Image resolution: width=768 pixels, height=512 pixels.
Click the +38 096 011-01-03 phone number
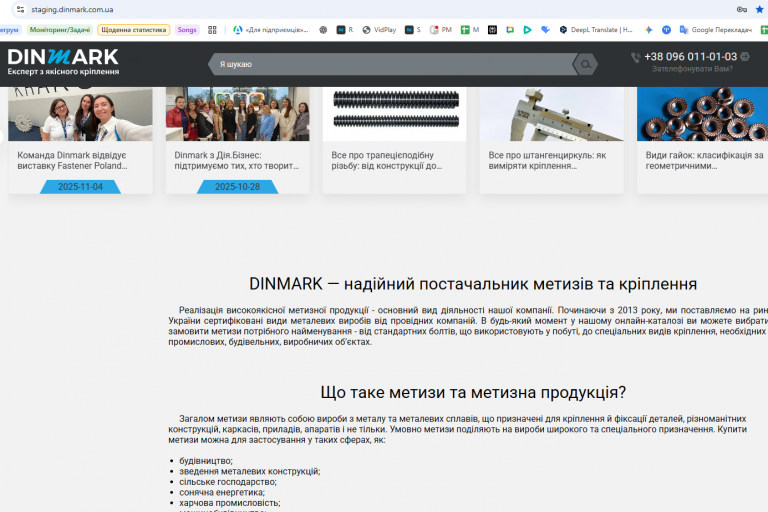[690, 57]
